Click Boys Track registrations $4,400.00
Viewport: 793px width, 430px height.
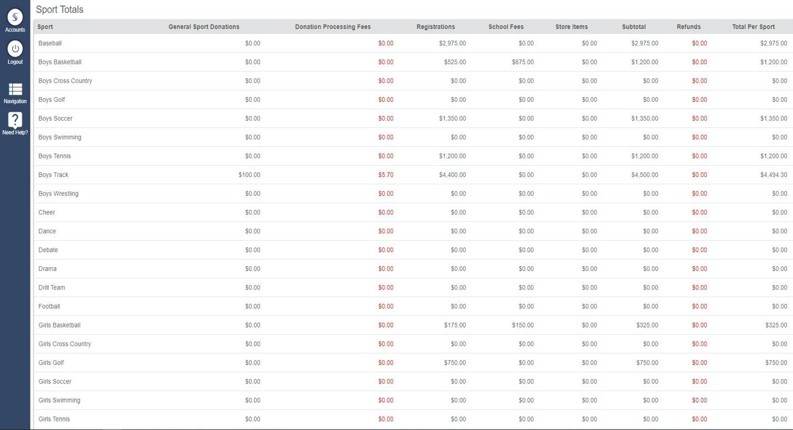(x=453, y=175)
